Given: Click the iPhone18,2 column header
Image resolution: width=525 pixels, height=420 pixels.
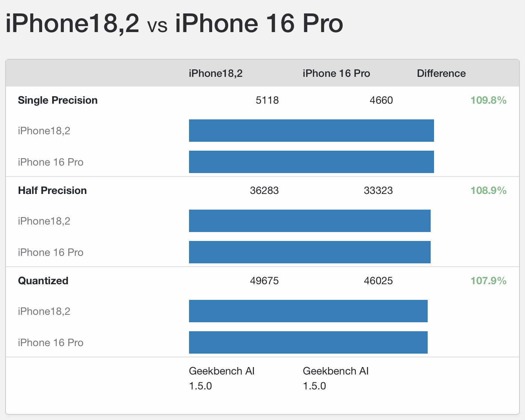Looking at the screenshot, I should 216,73.
